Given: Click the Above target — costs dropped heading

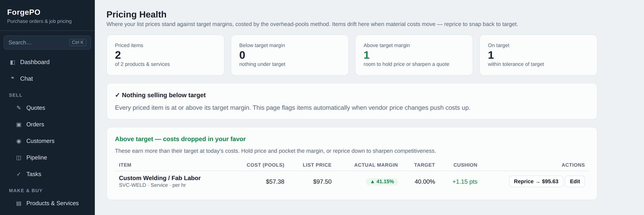Looking at the screenshot, I should (180, 139).
